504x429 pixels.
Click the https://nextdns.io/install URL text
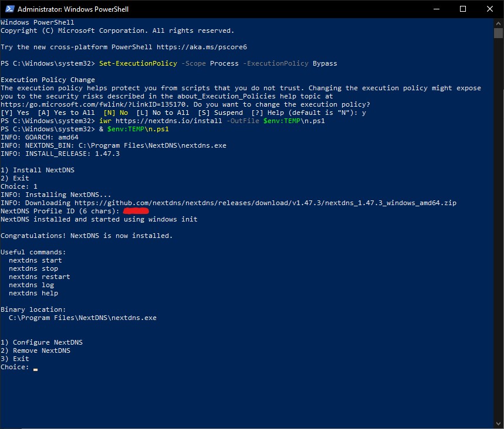point(168,121)
